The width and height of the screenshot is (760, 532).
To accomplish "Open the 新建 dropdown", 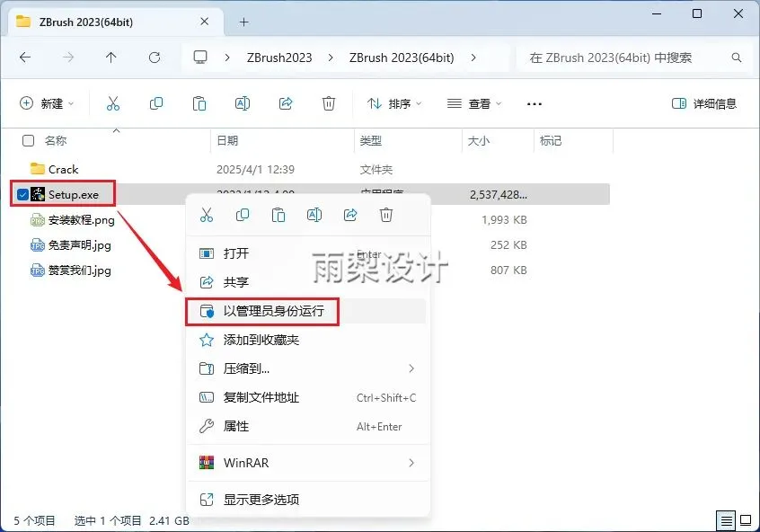I will click(47, 103).
